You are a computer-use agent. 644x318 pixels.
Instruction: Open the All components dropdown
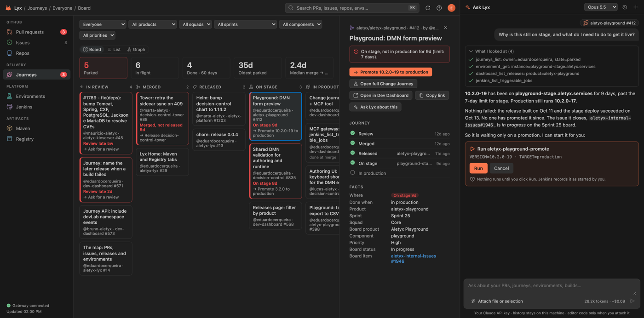301,24
